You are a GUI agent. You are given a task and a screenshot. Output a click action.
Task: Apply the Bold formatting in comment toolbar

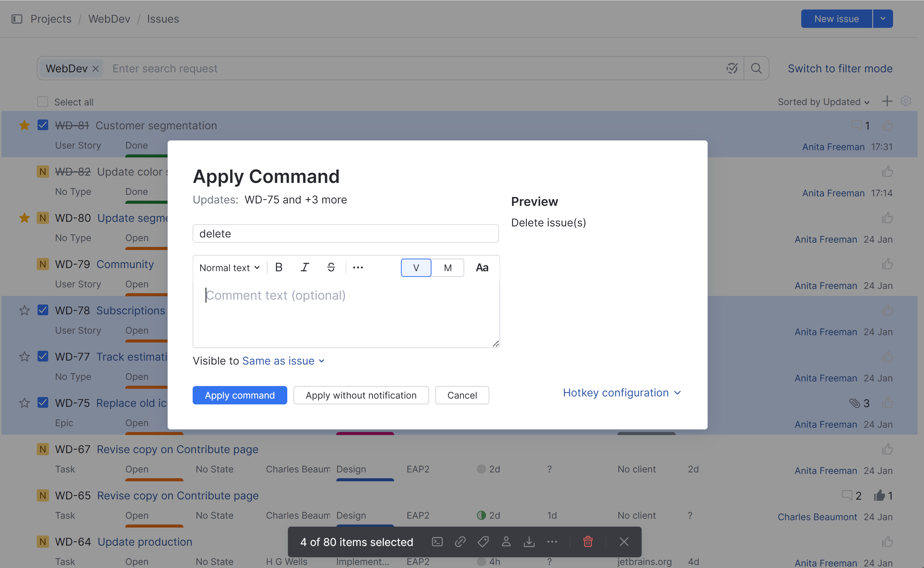click(x=279, y=267)
